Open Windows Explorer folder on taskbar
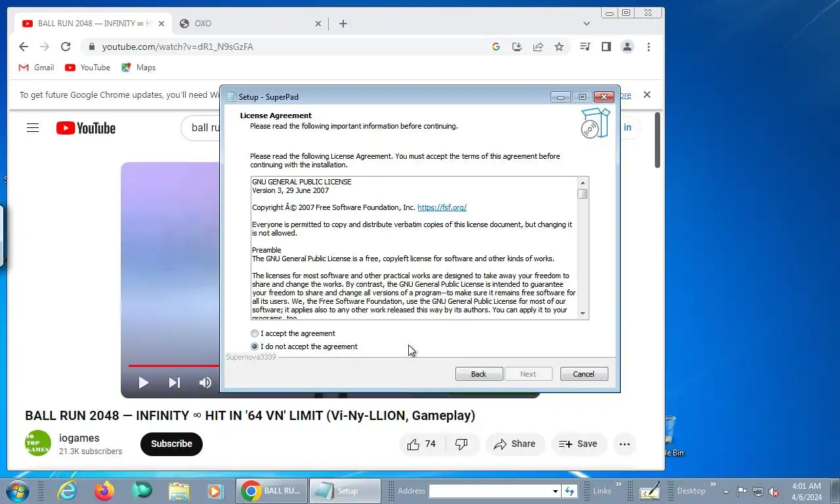This screenshot has width=840, height=504. 178,490
